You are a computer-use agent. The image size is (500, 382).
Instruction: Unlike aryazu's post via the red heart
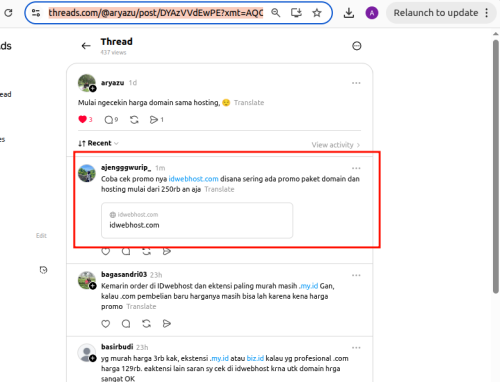click(82, 119)
